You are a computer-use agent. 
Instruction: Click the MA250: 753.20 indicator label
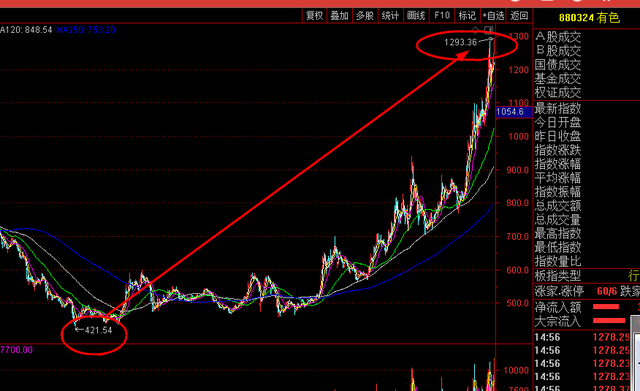86,30
